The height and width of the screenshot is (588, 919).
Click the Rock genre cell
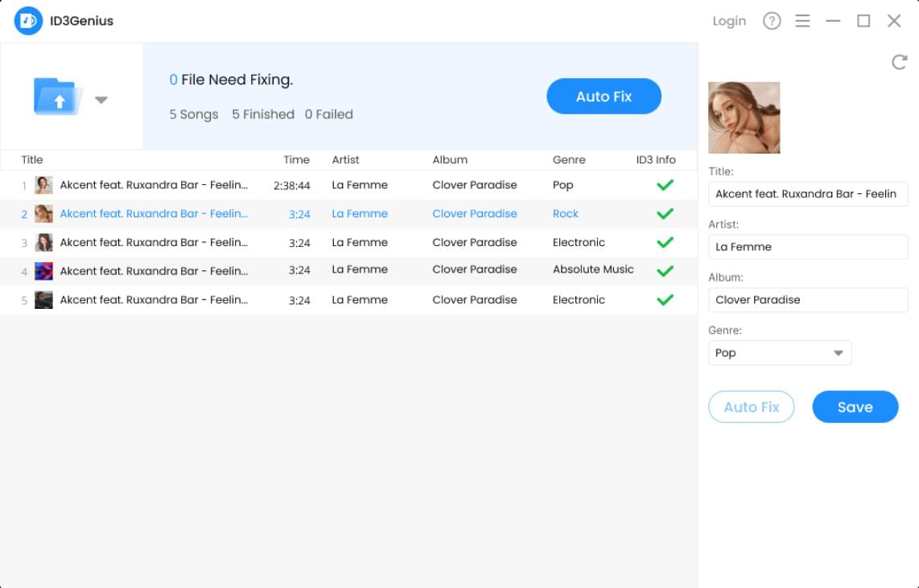[566, 214]
